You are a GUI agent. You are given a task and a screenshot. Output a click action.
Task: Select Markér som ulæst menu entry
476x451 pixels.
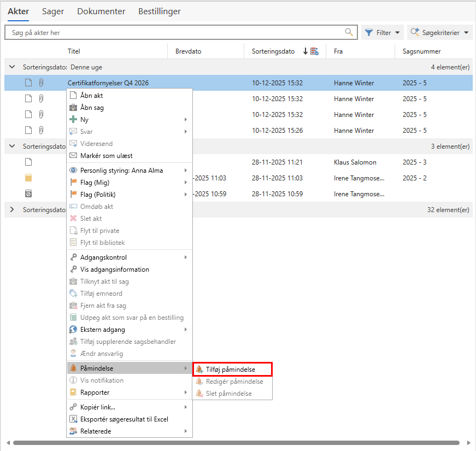tap(130, 155)
